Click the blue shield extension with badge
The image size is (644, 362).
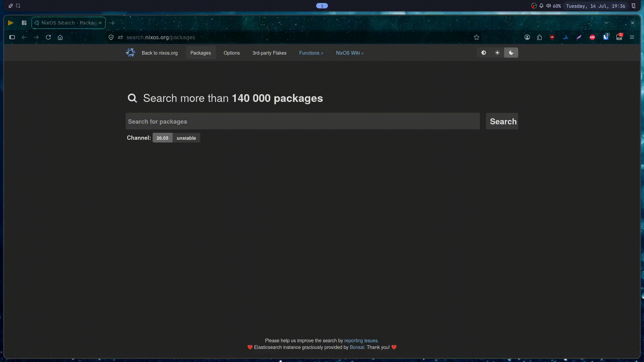pyautogui.click(x=606, y=37)
